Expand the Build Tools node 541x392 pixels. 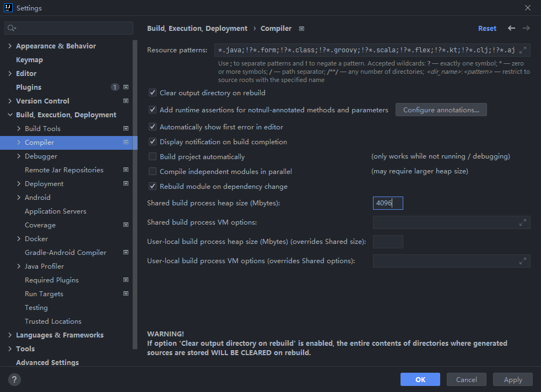19,129
